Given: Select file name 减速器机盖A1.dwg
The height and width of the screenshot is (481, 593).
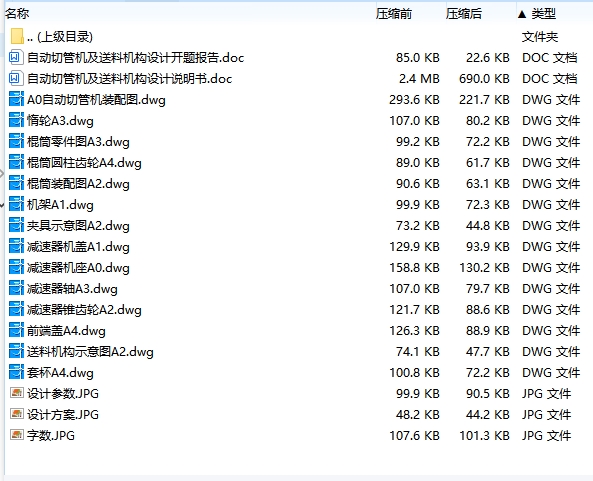Looking at the screenshot, I should click(x=78, y=247).
